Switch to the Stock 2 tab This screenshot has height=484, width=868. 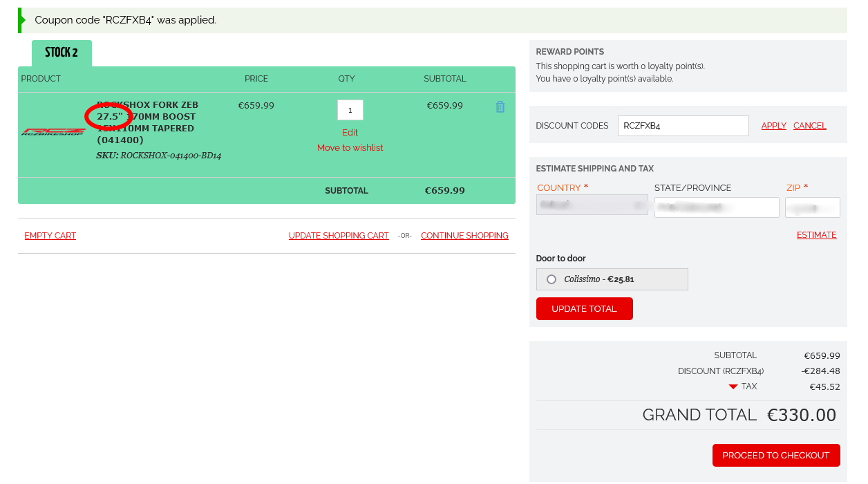pyautogui.click(x=62, y=53)
